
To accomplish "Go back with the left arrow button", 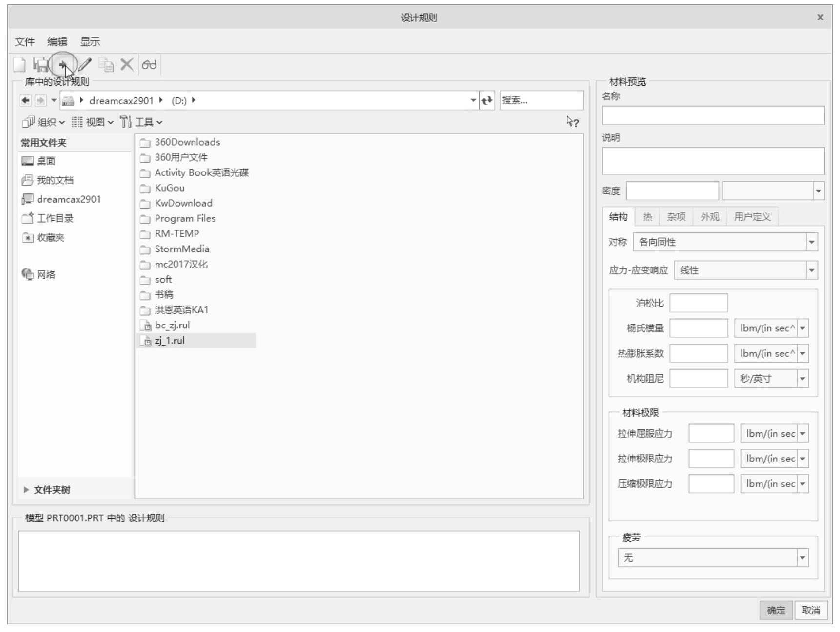I will pyautogui.click(x=25, y=100).
